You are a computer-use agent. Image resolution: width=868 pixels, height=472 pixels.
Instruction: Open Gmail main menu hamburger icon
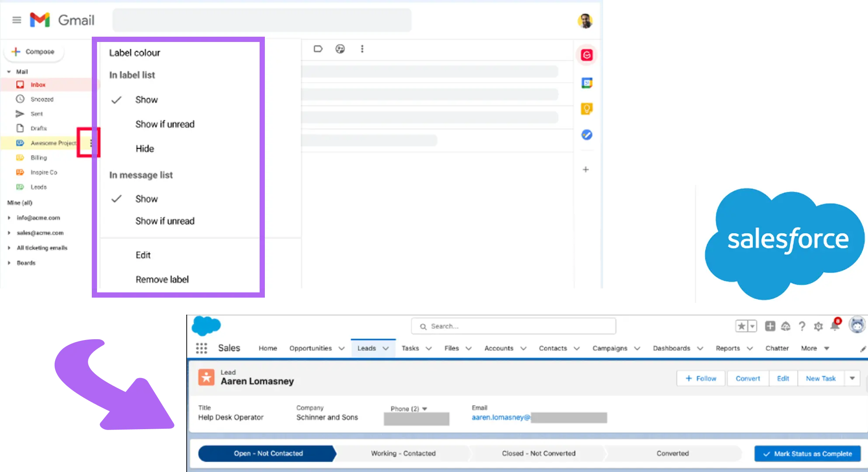coord(17,20)
